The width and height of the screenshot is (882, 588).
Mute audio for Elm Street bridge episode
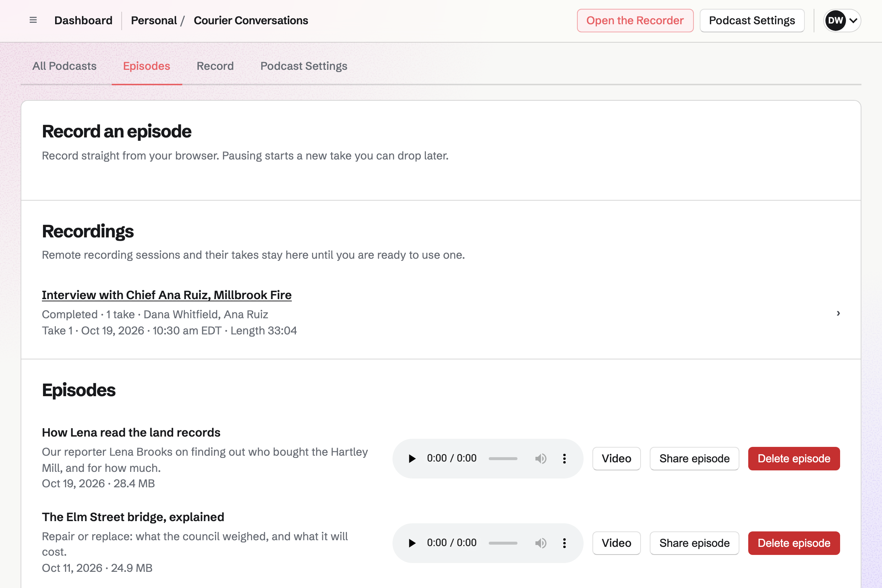pyautogui.click(x=541, y=543)
